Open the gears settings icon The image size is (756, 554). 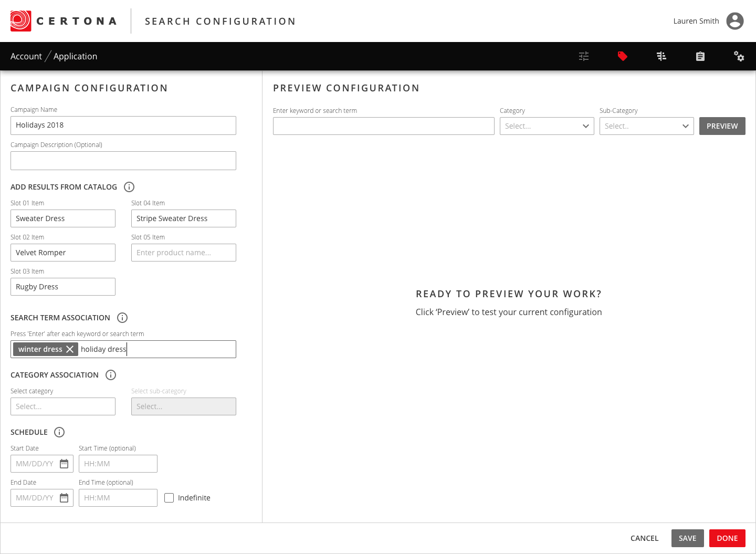coord(739,56)
